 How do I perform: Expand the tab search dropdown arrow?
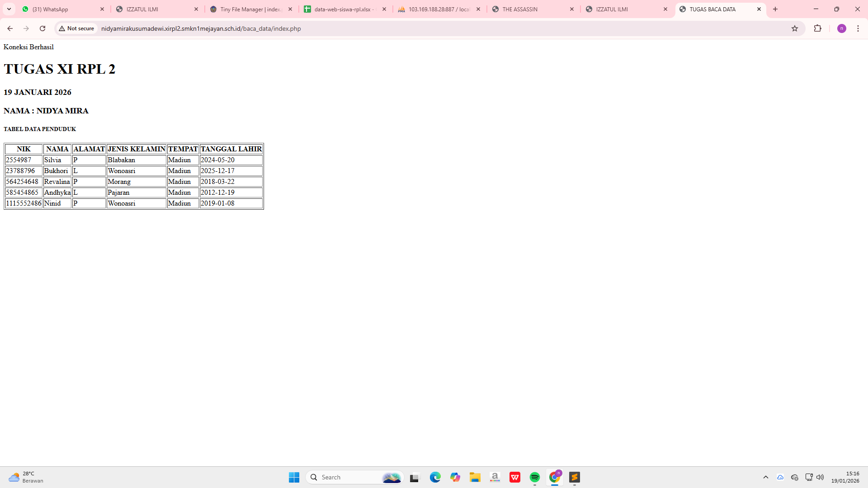(x=9, y=9)
